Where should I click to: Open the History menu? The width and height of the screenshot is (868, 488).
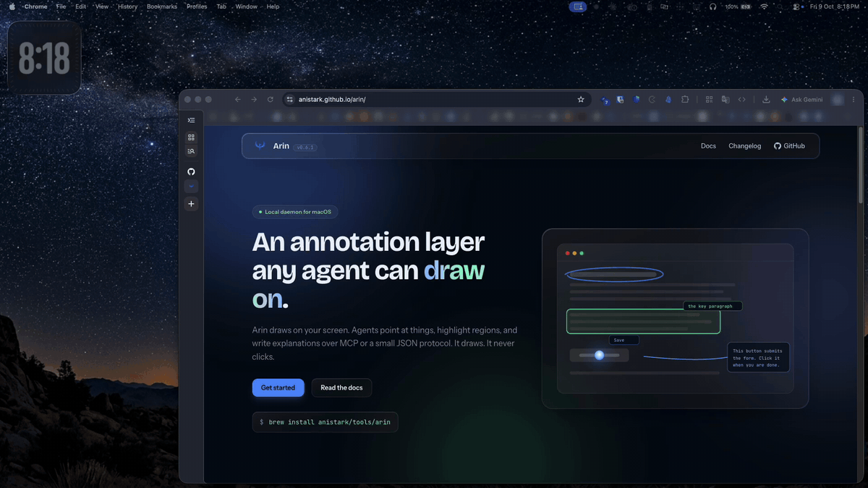pos(127,7)
